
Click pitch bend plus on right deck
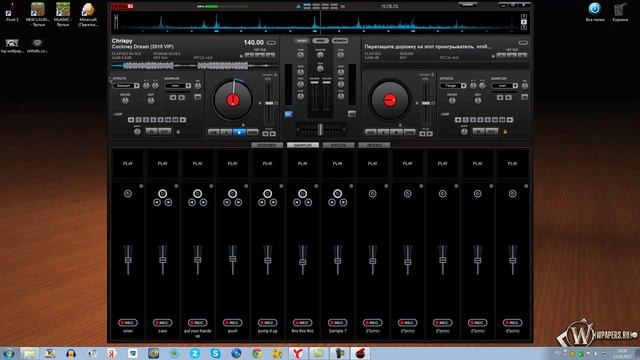pos(429,134)
